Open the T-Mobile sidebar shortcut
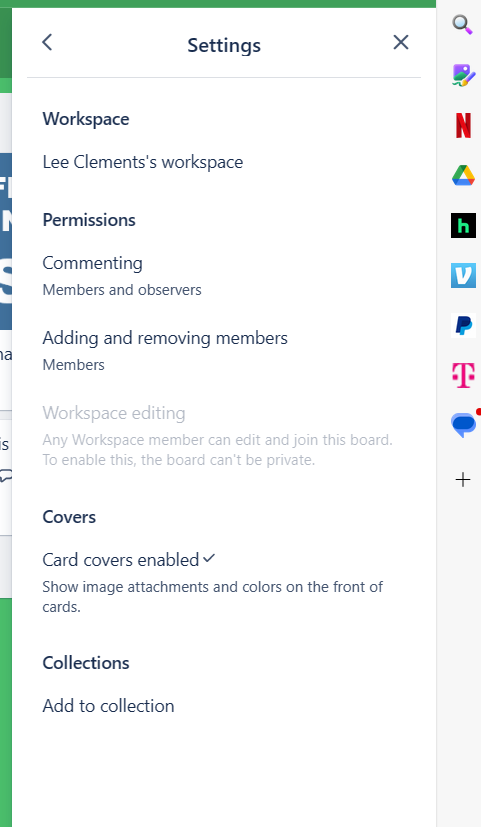481x827 pixels. [464, 375]
